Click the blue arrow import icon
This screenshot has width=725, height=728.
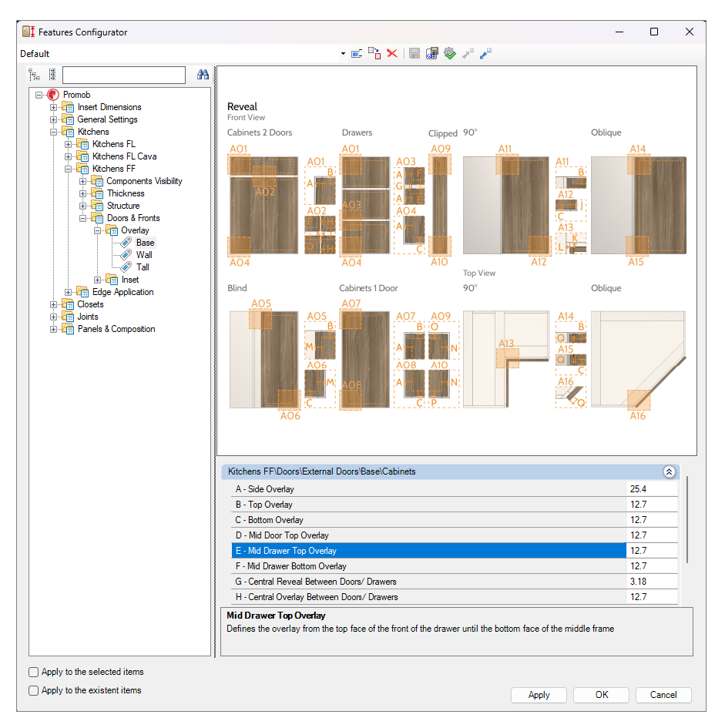coord(485,53)
